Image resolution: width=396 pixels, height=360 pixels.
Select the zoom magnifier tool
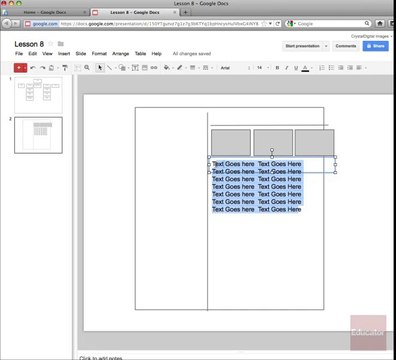(87, 68)
